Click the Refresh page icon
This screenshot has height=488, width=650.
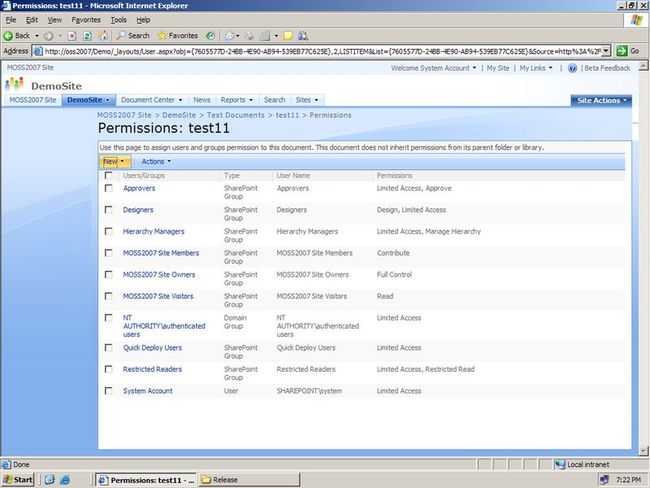coord(87,36)
